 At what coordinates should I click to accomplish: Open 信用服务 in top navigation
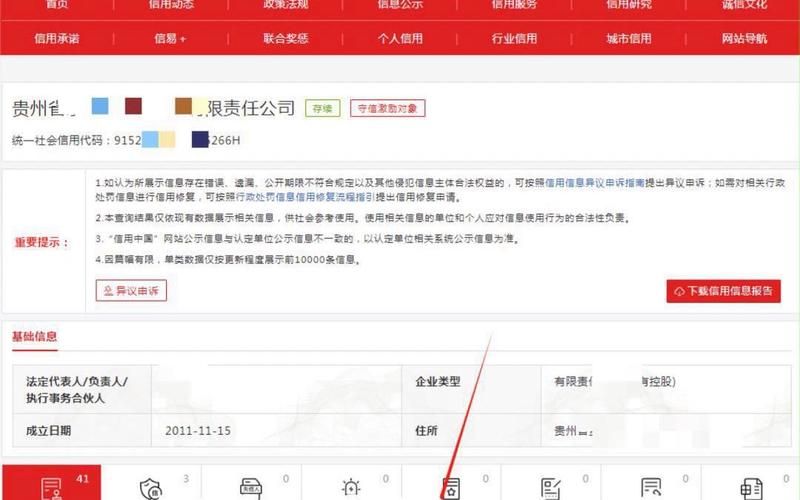tap(514, 5)
